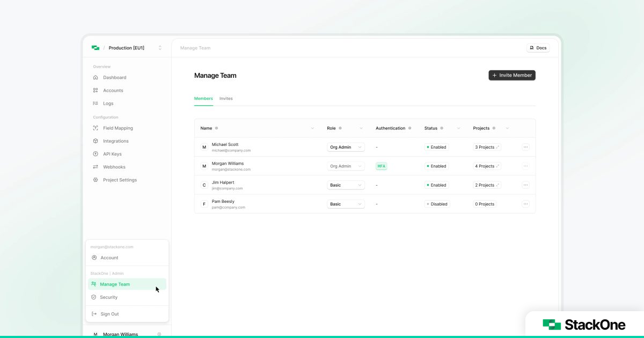Image resolution: width=644 pixels, height=338 pixels.
Task: Open more options for Michael Scott
Action: 525,147
